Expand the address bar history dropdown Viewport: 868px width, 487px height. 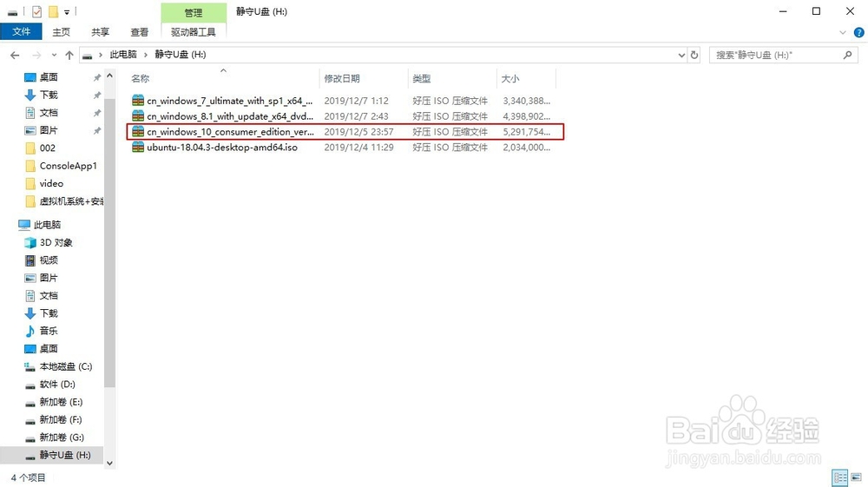pyautogui.click(x=681, y=55)
